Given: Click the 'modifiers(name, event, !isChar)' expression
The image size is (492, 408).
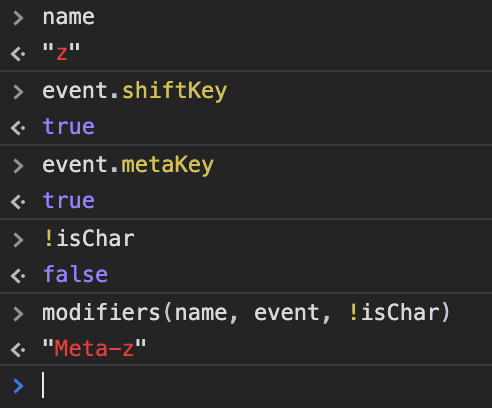Looking at the screenshot, I should click(x=246, y=313).
